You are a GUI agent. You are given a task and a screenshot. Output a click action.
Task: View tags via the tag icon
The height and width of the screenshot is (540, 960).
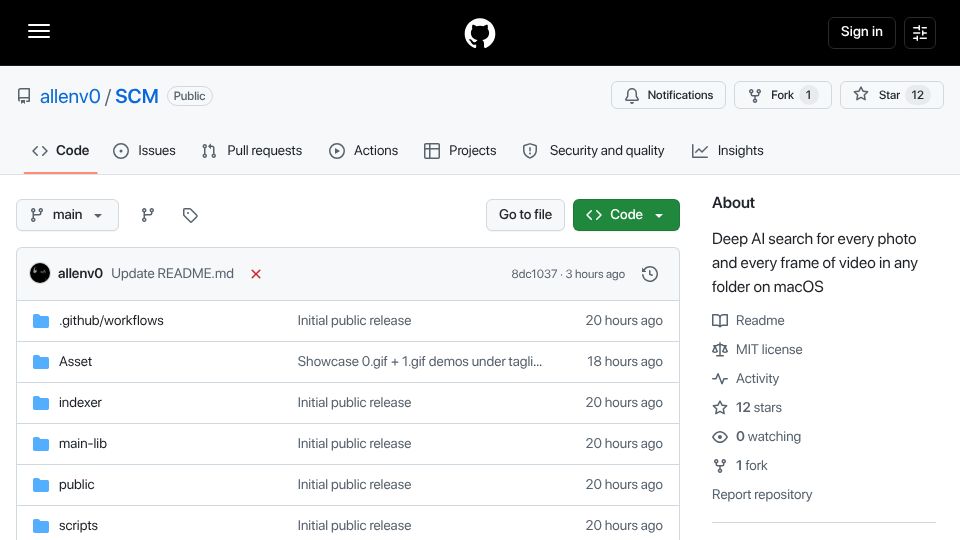(190, 215)
